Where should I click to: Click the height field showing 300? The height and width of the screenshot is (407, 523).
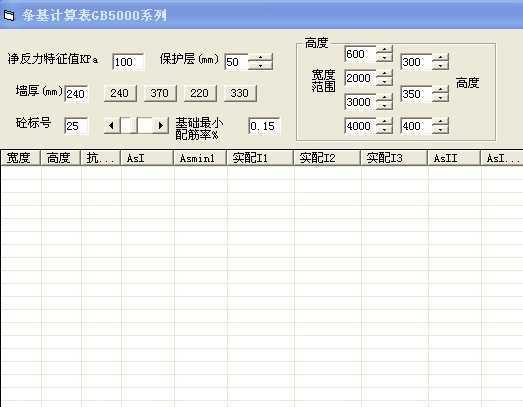(416, 62)
